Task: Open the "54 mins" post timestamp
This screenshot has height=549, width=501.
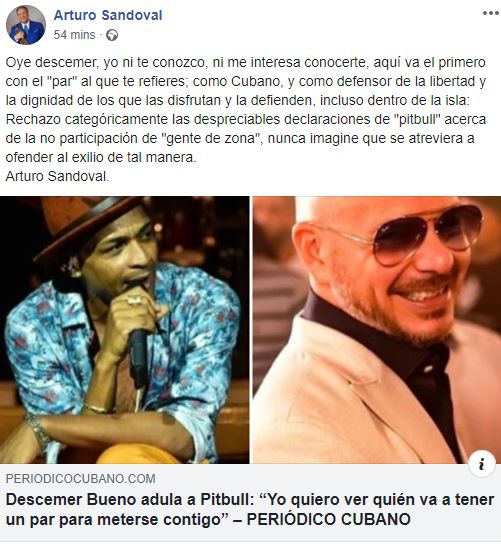Action: [x=74, y=35]
